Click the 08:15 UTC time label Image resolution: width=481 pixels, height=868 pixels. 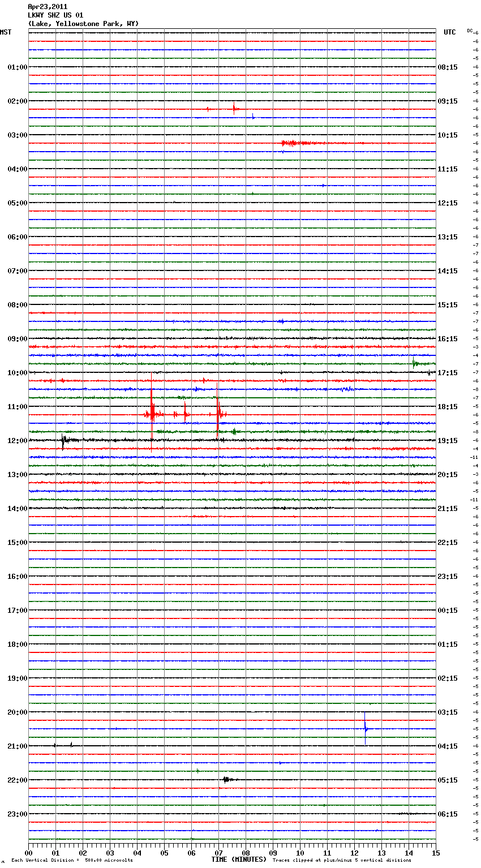coord(448,67)
